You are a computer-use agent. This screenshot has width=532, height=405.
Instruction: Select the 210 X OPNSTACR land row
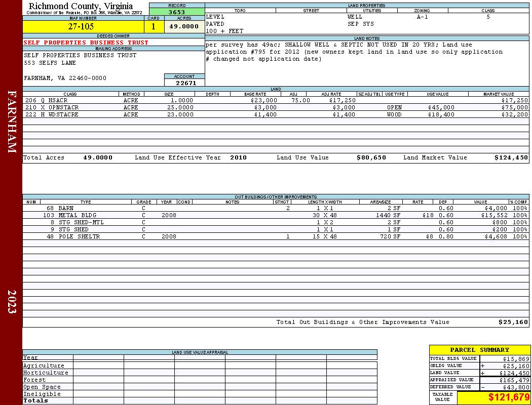[x=276, y=107]
